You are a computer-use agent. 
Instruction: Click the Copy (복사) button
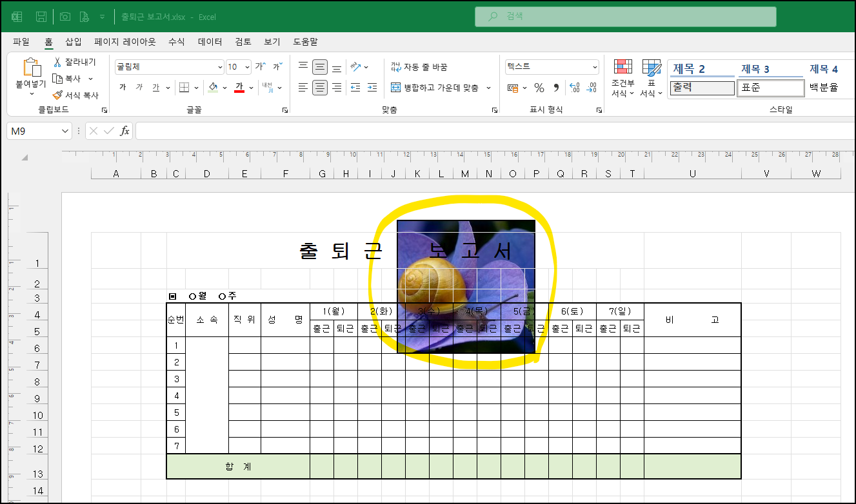point(67,79)
